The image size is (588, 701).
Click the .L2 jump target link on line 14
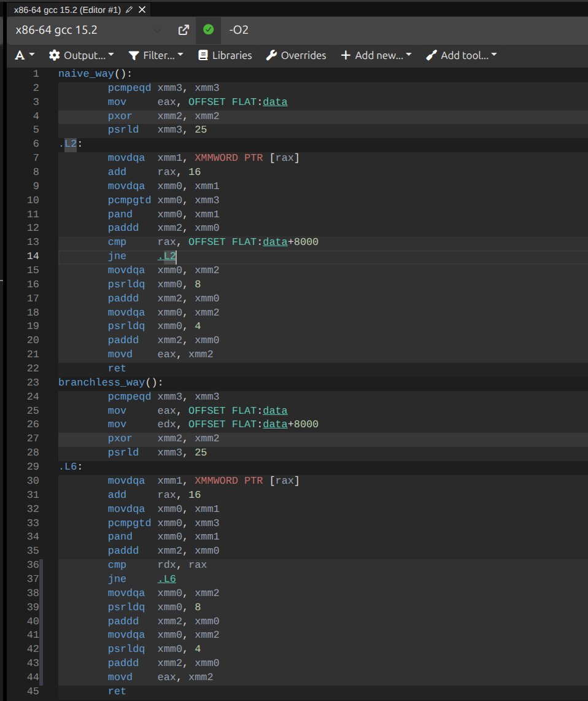[167, 256]
